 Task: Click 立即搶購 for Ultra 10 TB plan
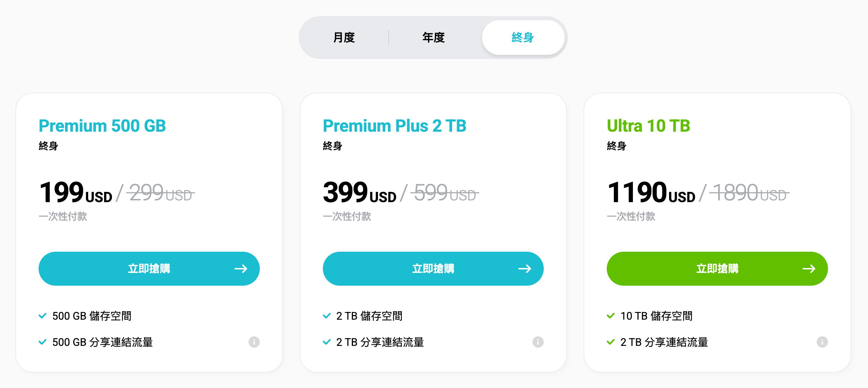pyautogui.click(x=717, y=269)
